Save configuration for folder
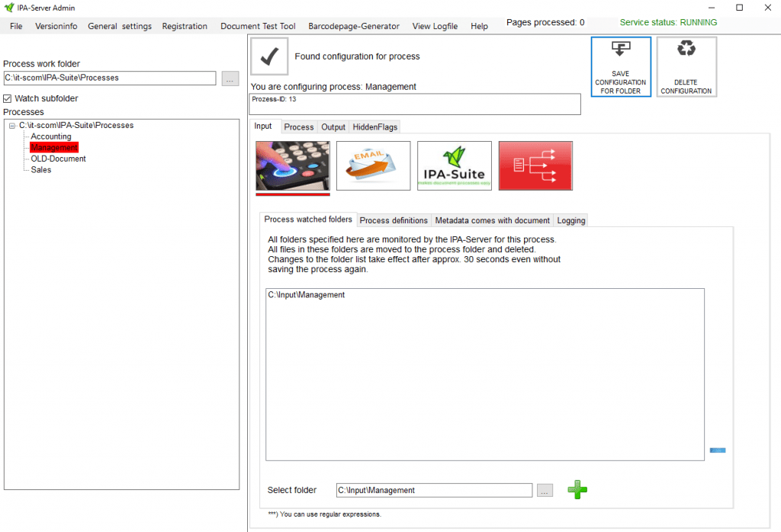 pyautogui.click(x=620, y=67)
